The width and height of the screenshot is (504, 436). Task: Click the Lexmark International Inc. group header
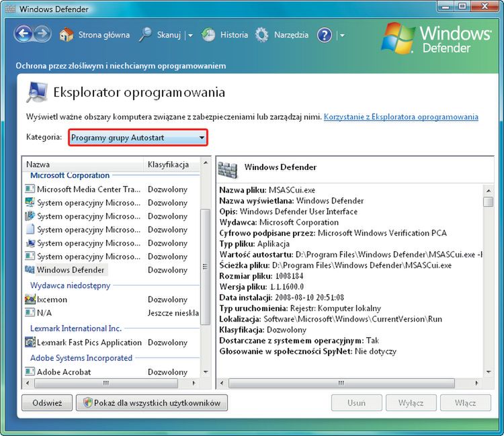click(76, 328)
